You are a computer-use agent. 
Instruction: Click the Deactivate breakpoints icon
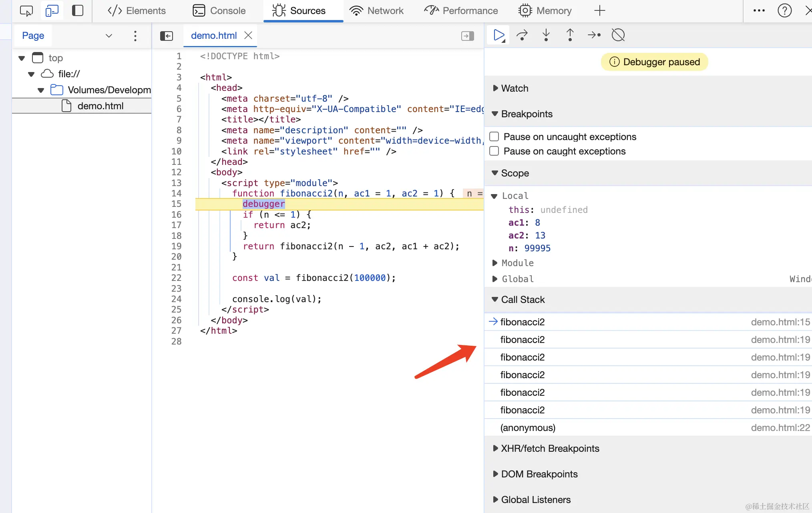pyautogui.click(x=618, y=35)
